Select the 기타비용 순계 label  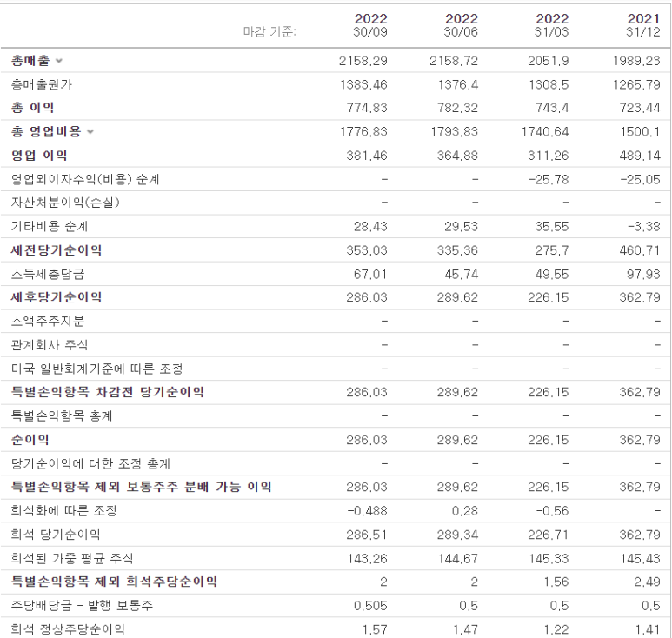pos(50,226)
